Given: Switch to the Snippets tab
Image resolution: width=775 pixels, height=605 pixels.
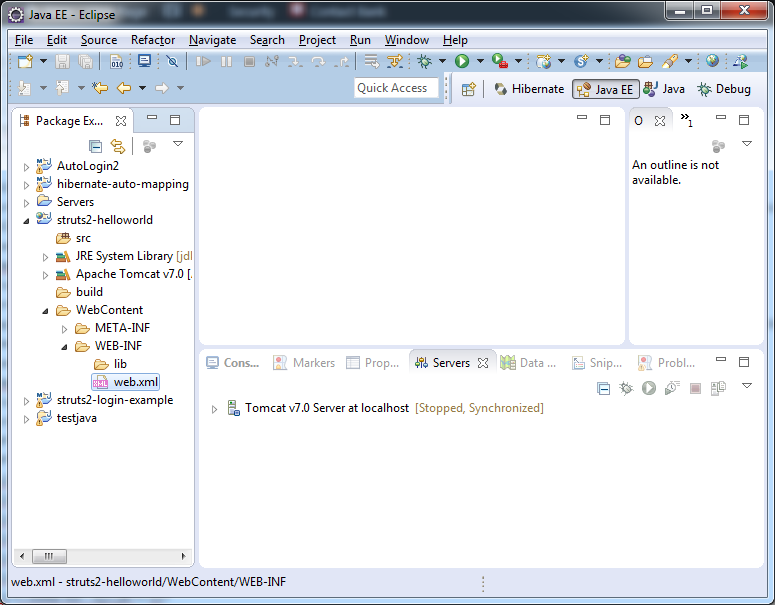Looking at the screenshot, I should tap(597, 363).
